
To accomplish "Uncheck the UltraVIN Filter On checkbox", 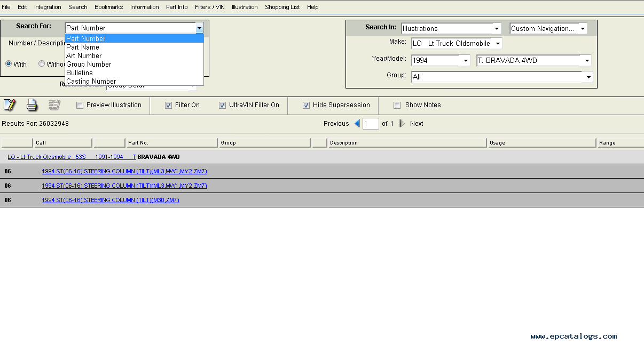I will (223, 106).
